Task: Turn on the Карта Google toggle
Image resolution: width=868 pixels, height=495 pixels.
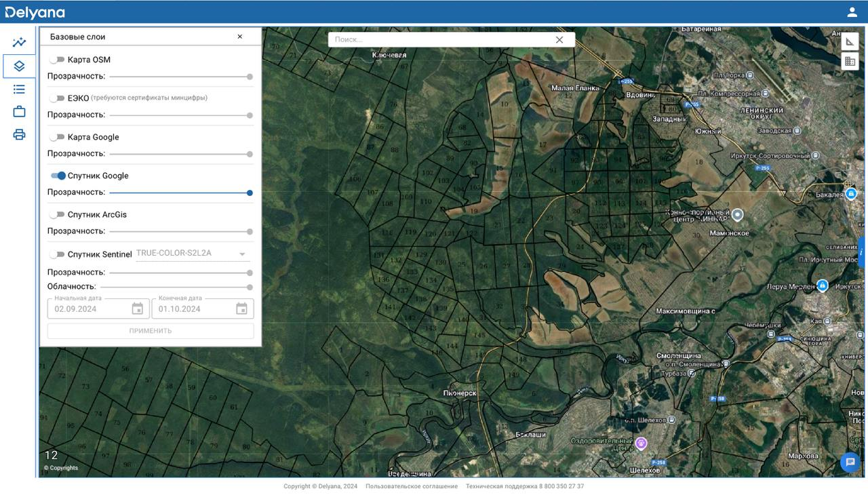Action: [x=57, y=137]
